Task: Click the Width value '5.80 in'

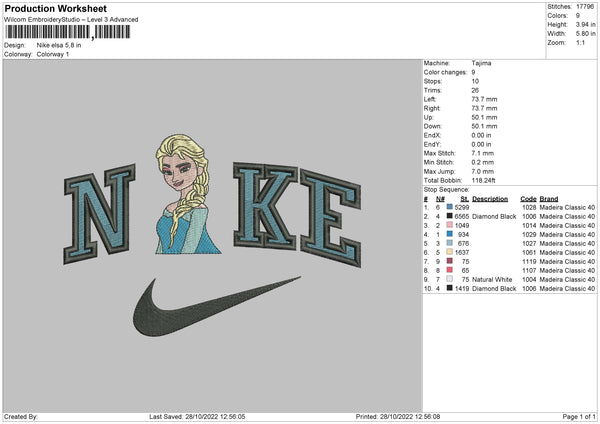Action: [x=585, y=34]
